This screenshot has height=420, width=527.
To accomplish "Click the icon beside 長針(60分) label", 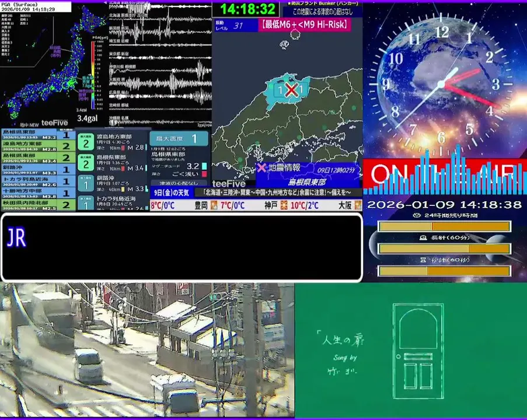I will click(423, 237).
